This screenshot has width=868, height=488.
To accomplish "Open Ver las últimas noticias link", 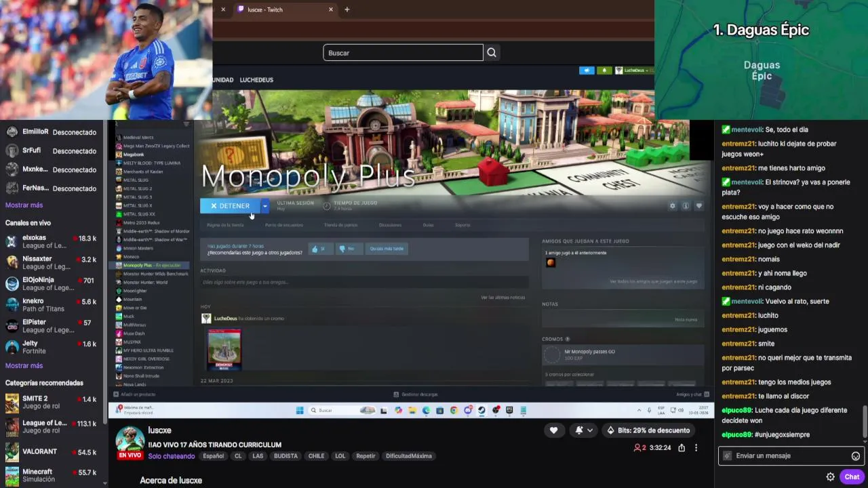I will [x=502, y=298].
